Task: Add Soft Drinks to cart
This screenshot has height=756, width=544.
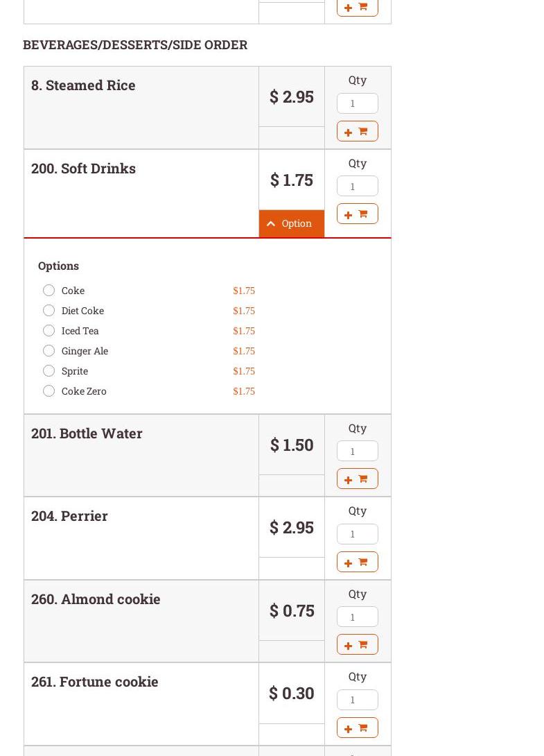Action: click(357, 214)
